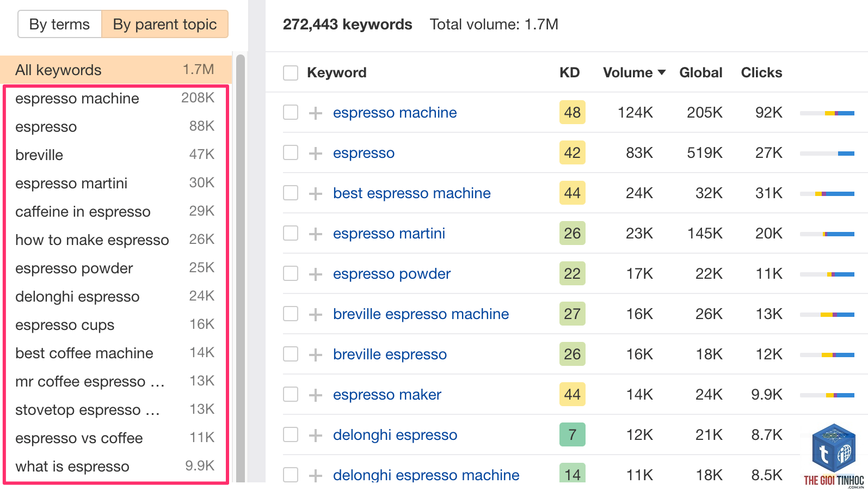Click plus icon next to delonghi espresso

[316, 435]
